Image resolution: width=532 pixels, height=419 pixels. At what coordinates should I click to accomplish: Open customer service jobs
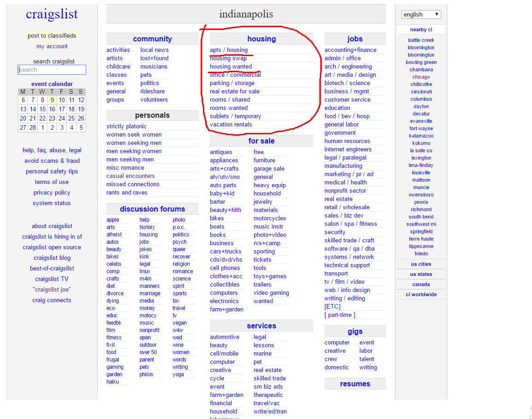click(x=347, y=100)
